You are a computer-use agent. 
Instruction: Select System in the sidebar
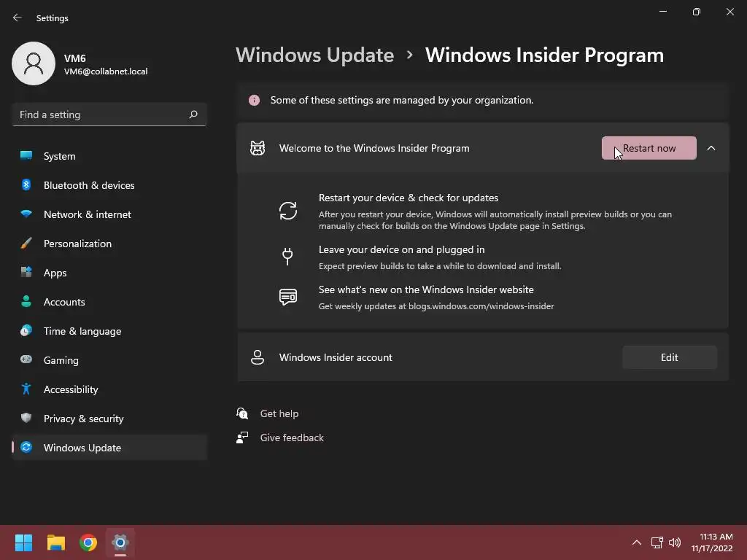[109, 156]
